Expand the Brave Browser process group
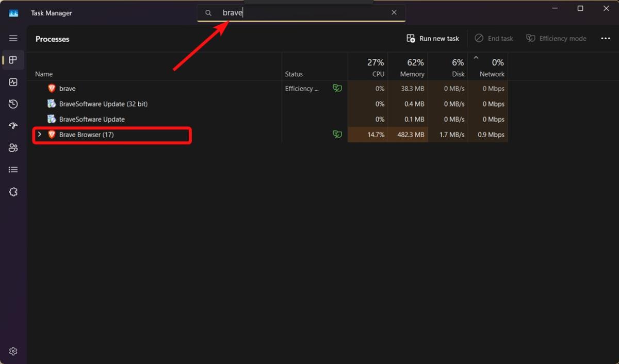The width and height of the screenshot is (619, 364). [x=40, y=135]
